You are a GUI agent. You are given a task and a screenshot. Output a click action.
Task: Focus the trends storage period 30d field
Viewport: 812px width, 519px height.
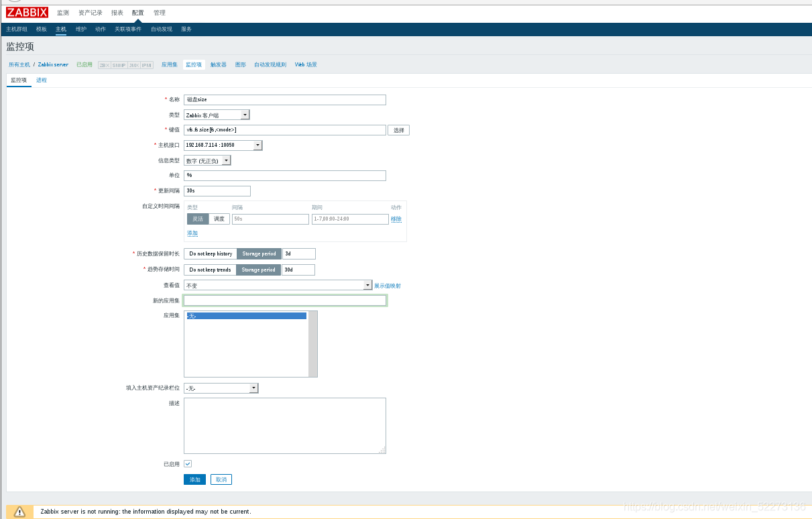298,270
